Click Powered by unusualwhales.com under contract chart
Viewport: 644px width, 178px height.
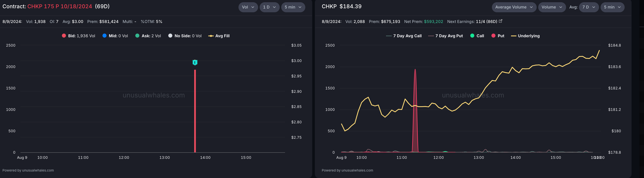28,170
